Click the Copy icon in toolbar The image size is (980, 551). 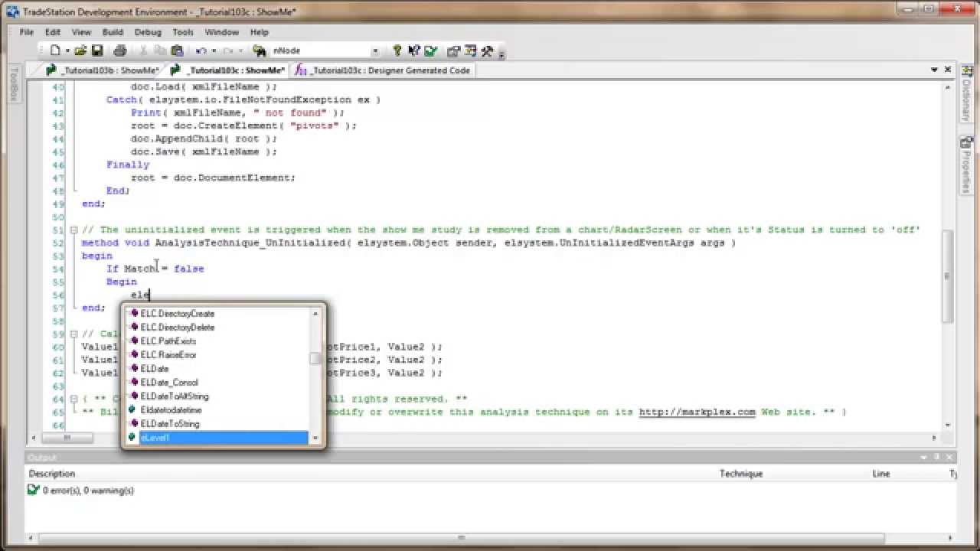[x=160, y=51]
